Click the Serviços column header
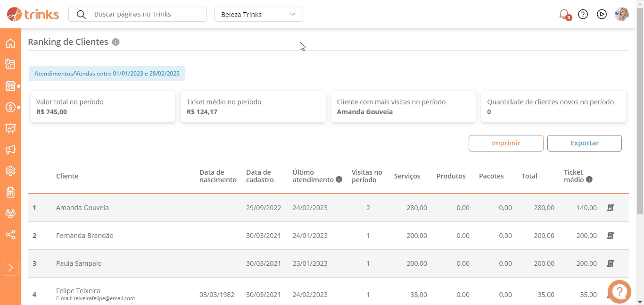This screenshot has width=644, height=305. coord(407,176)
